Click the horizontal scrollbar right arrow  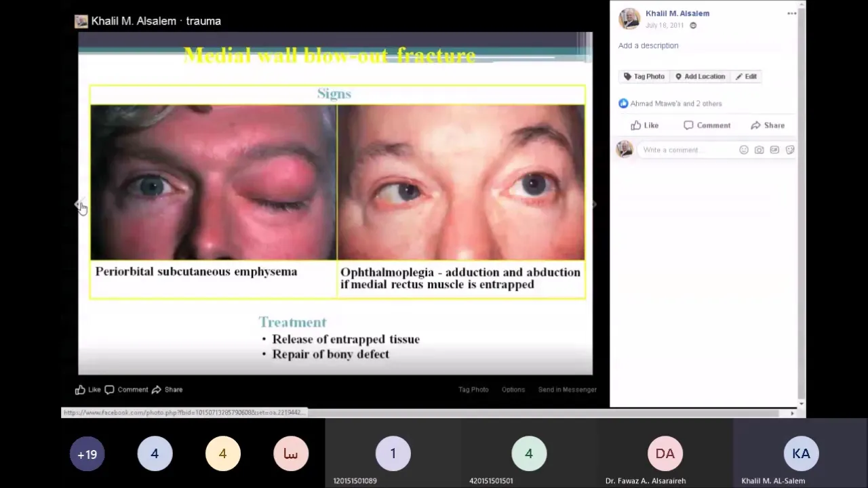click(x=792, y=413)
